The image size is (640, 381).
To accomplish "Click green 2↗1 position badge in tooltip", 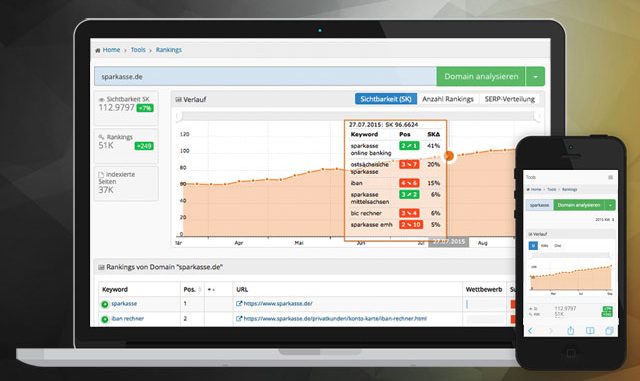I will point(409,146).
